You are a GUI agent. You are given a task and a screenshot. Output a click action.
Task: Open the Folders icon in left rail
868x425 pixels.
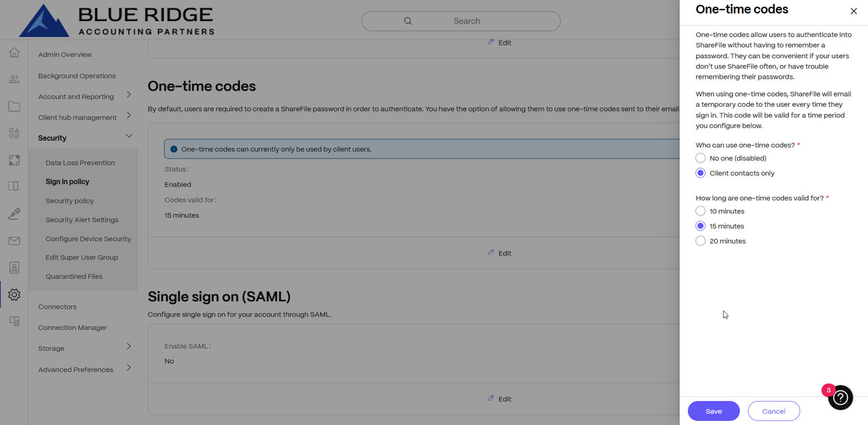(x=14, y=107)
